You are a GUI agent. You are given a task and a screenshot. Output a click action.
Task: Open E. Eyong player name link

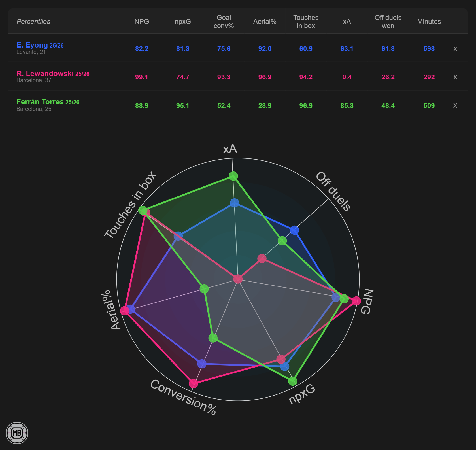pos(32,45)
